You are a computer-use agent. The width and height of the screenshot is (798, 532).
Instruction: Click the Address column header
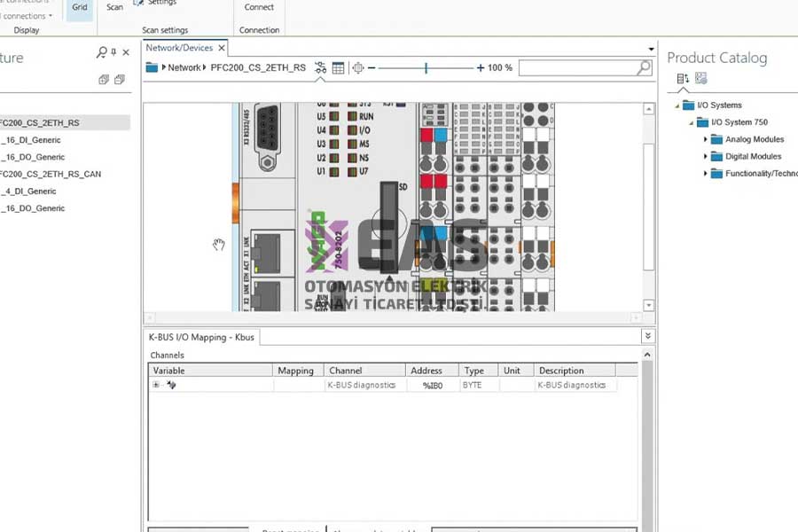pyautogui.click(x=432, y=371)
